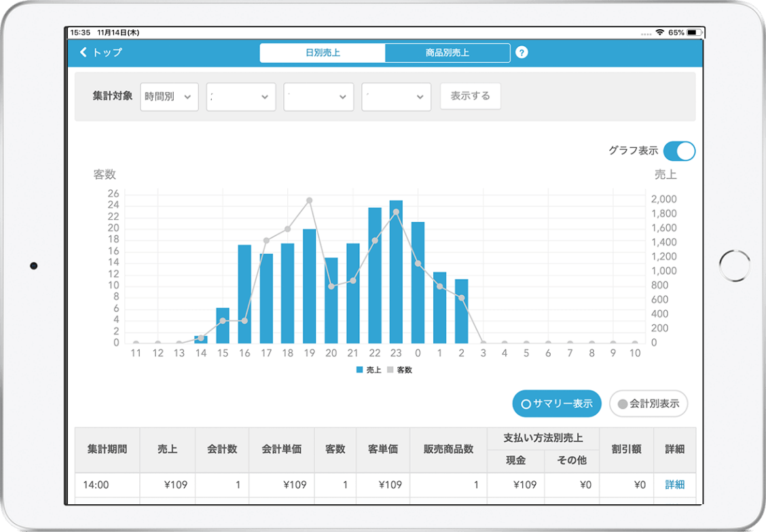Expand the dropdown right of 時間別

[x=241, y=97]
